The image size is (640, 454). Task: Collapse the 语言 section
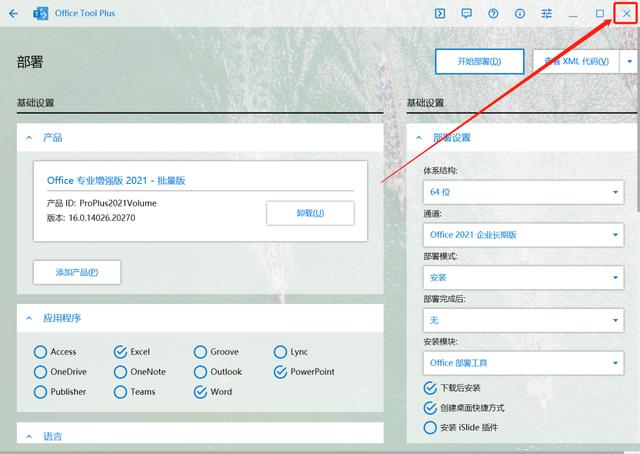coord(29,436)
